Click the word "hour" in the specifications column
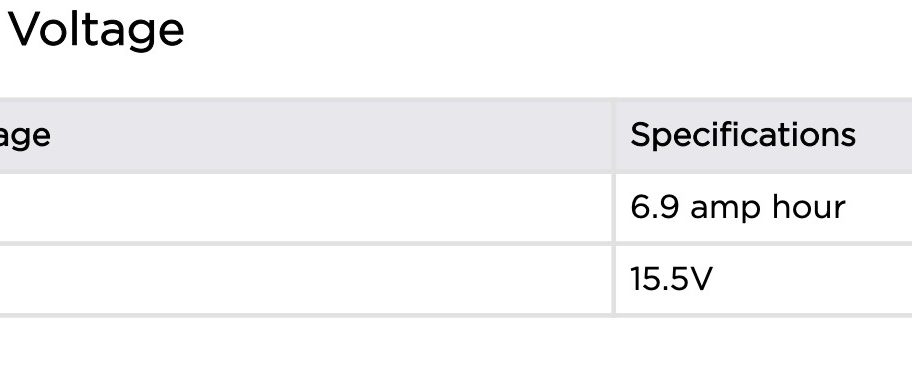This screenshot has height=382, width=912. click(x=808, y=207)
